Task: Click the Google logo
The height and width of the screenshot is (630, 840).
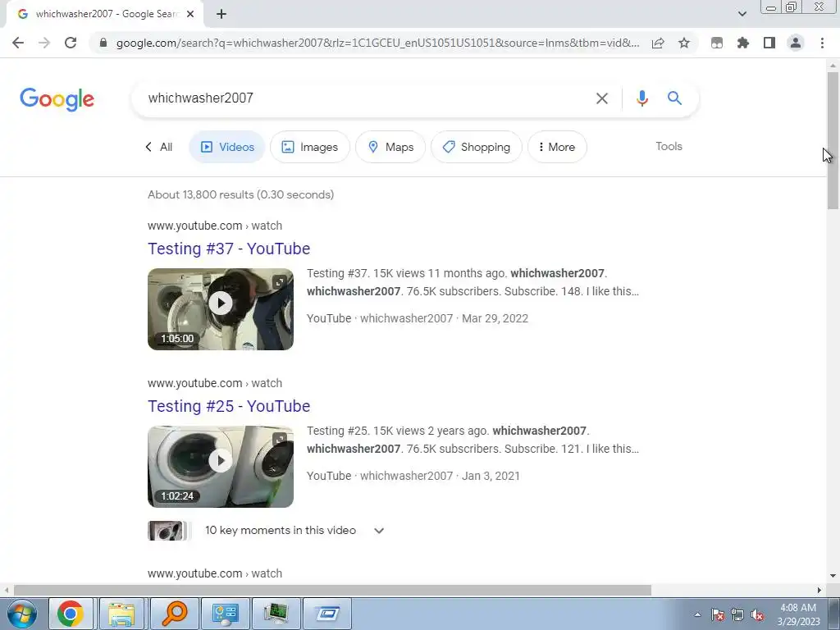Action: (x=57, y=99)
